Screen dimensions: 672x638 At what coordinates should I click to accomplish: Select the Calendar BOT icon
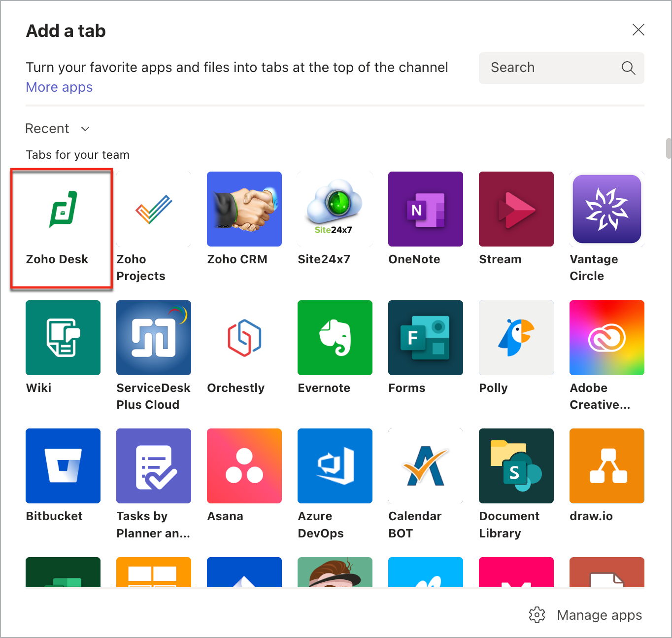click(426, 466)
